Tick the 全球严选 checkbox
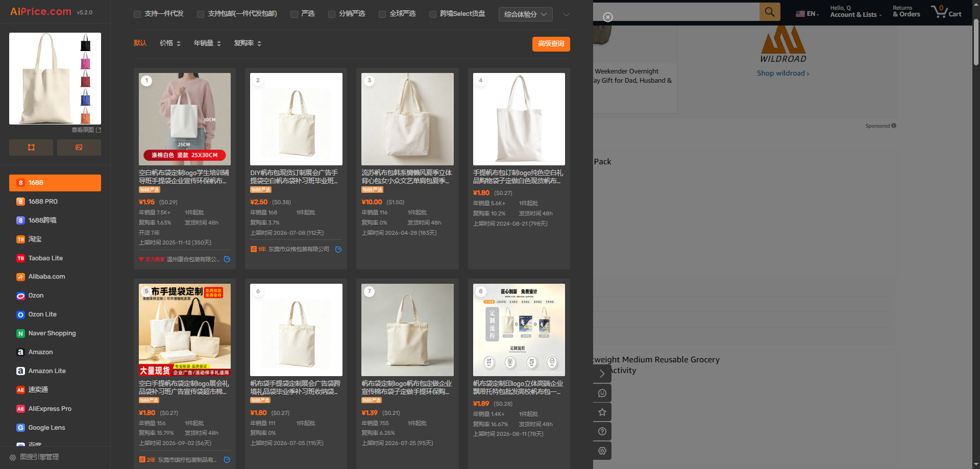 (382, 14)
